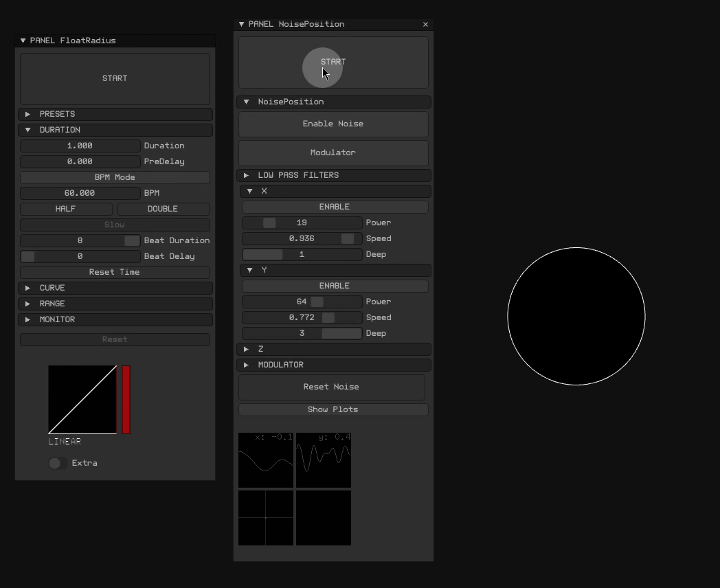The height and width of the screenshot is (588, 720).
Task: Collapse the DURATION section
Action: [x=115, y=130]
